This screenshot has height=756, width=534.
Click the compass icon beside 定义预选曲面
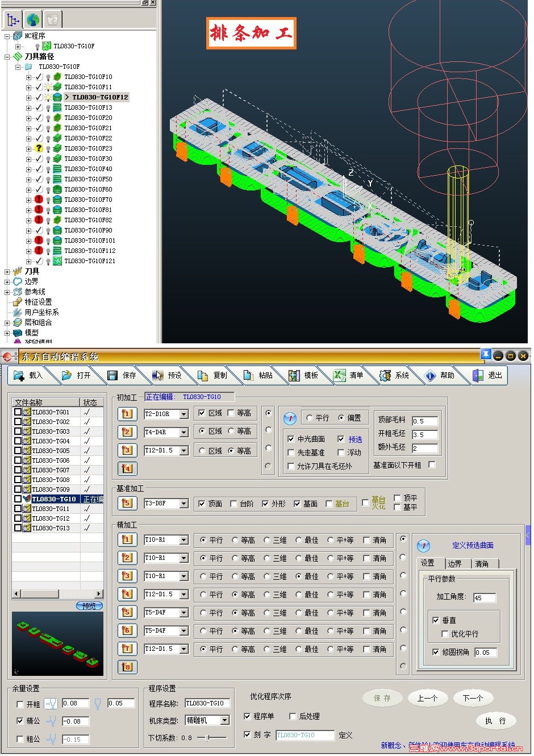click(423, 546)
